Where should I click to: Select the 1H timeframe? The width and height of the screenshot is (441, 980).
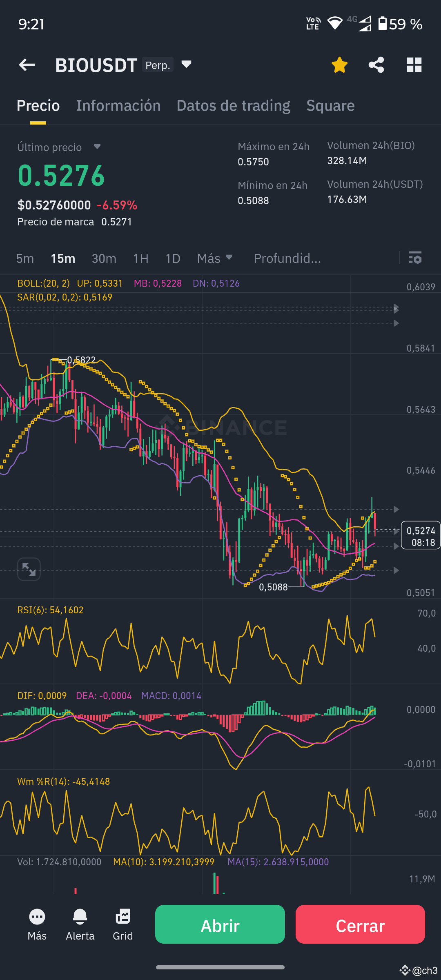click(x=141, y=258)
